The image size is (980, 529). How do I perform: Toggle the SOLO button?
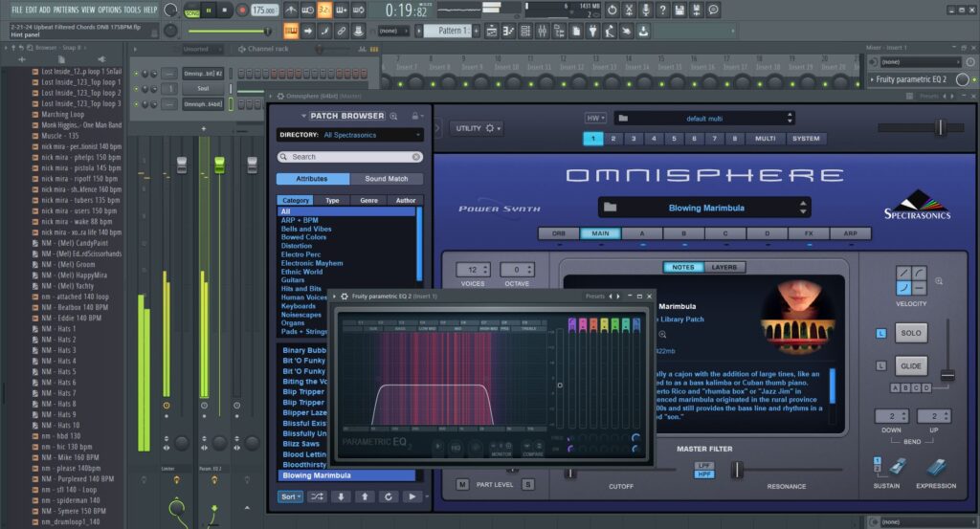[911, 333]
